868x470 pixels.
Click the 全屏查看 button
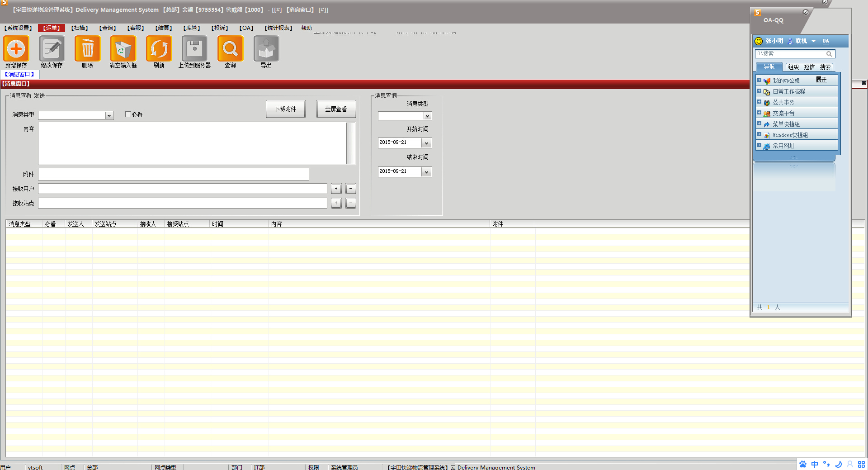[336, 109]
